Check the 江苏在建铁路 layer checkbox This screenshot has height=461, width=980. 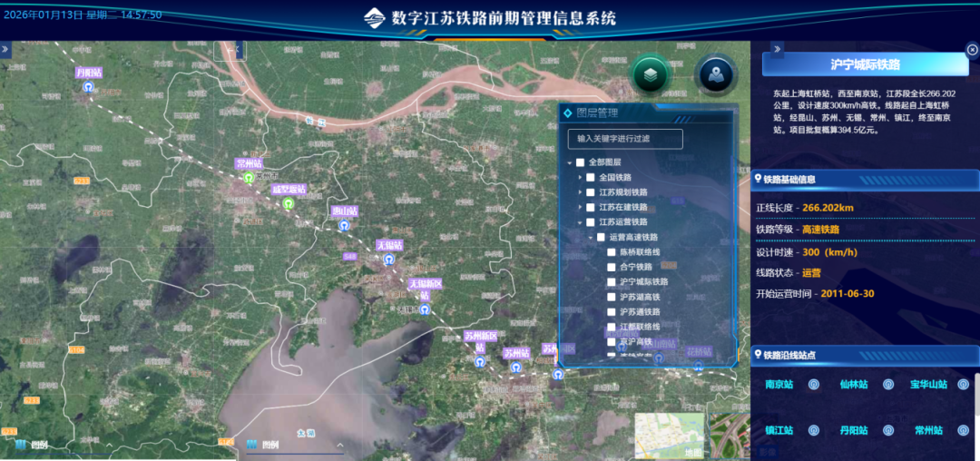click(x=590, y=208)
